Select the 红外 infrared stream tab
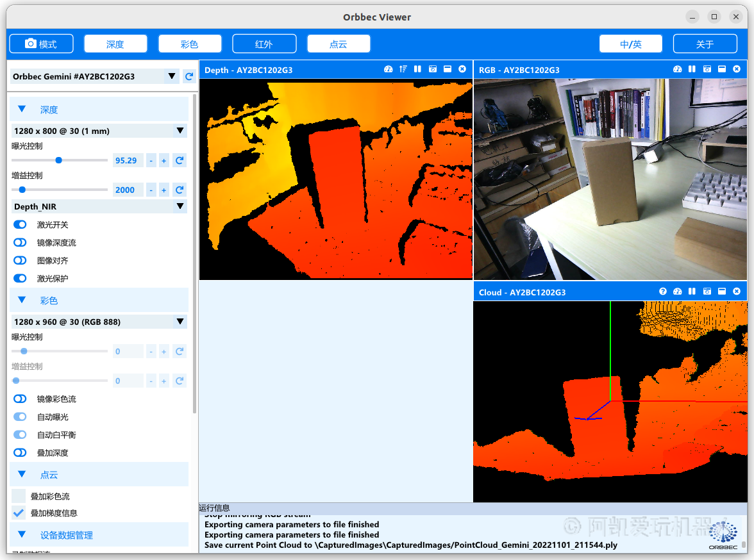The image size is (754, 560). point(264,44)
